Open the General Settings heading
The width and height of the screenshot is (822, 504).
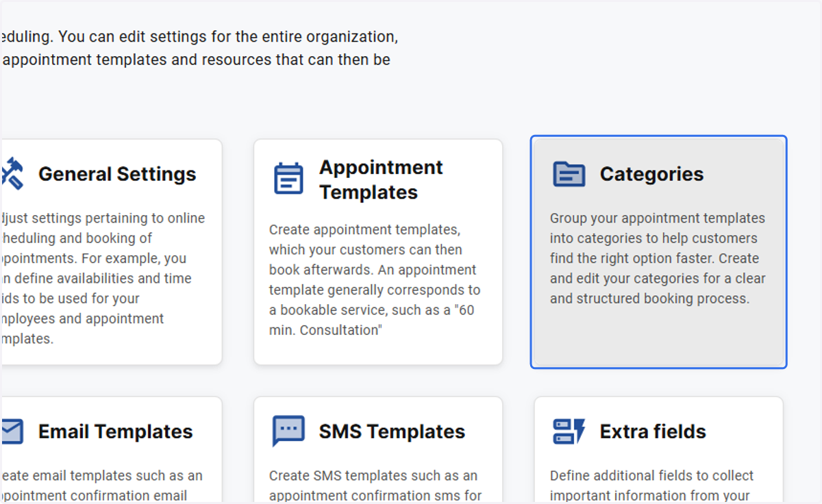click(117, 174)
